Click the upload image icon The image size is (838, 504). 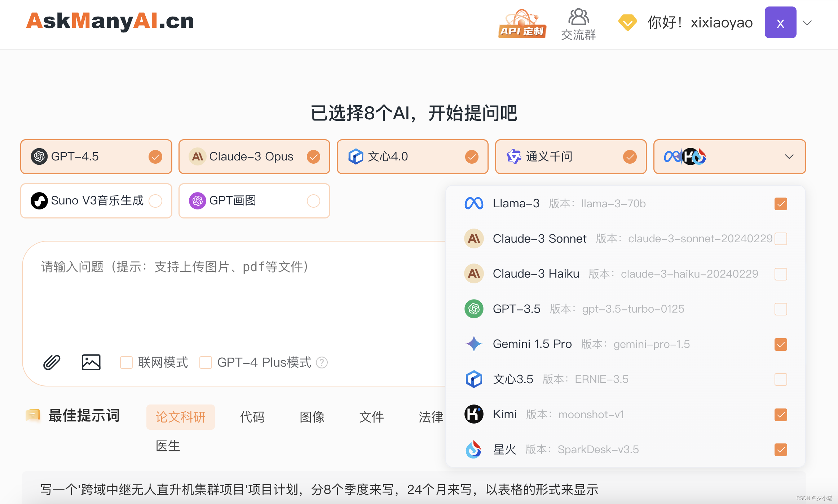click(91, 362)
